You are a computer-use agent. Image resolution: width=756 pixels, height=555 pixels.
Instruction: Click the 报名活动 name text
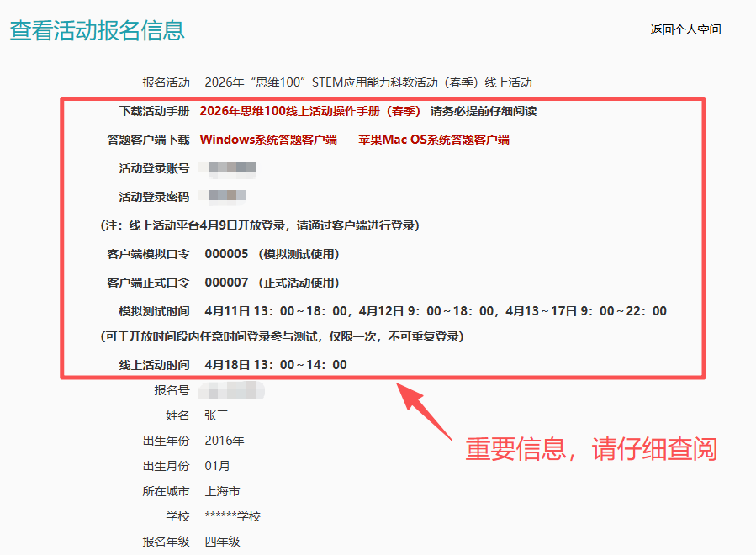[367, 82]
